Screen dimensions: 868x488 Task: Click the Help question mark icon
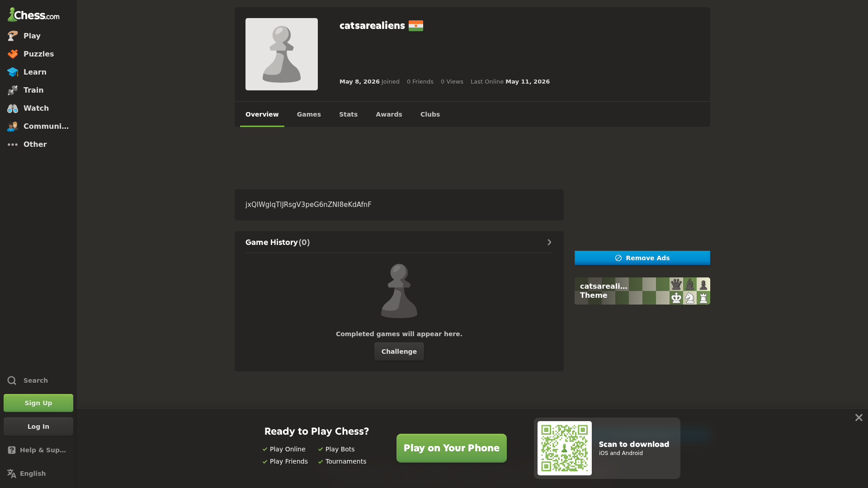12,450
